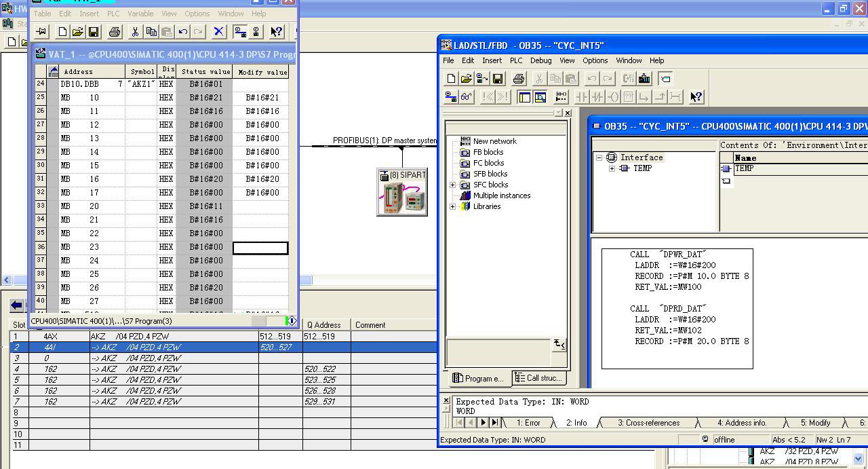Print OB35 from LAD/STL/FBD toolbar
Screen dimensions: 868x469
pyautogui.click(x=519, y=79)
